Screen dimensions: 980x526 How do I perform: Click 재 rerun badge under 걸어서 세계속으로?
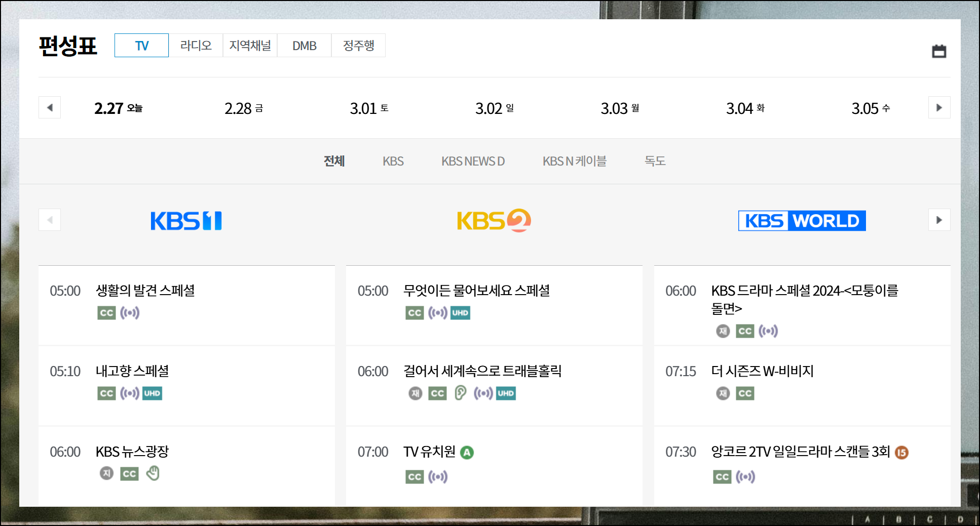(x=416, y=393)
